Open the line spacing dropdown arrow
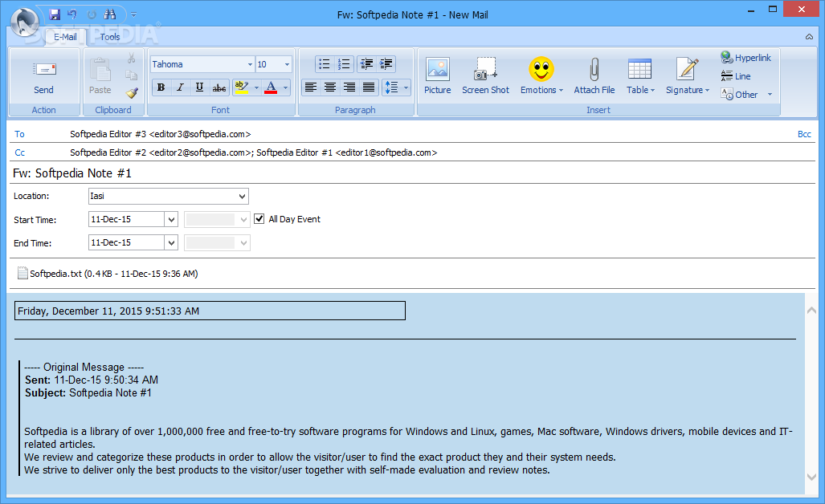Viewport: 825px width, 504px height. 406,87
